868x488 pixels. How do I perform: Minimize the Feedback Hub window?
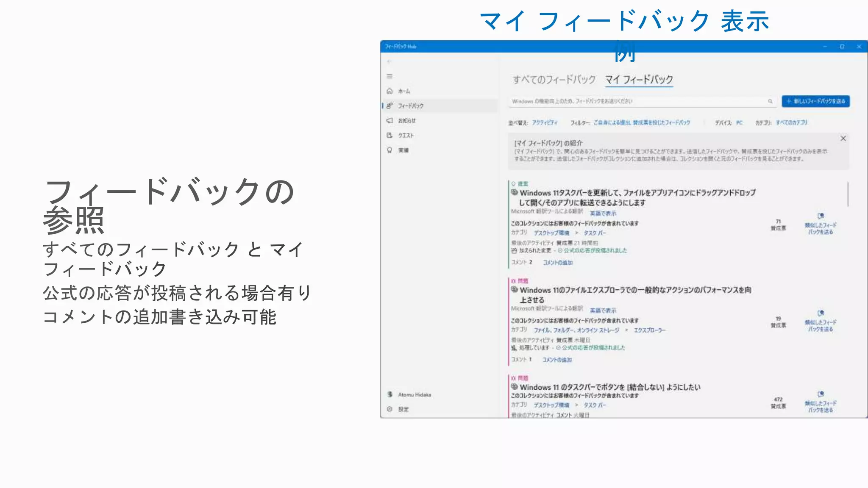point(825,46)
